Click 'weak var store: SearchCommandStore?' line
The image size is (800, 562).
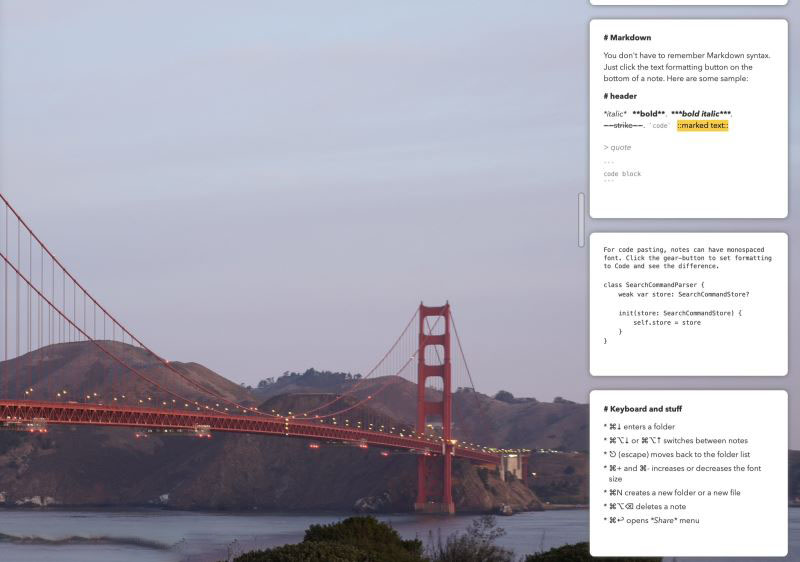[684, 294]
